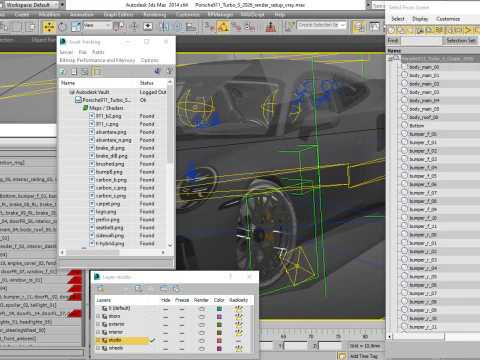The width and height of the screenshot is (480, 360).
Task: Toggle Render teapot for exterior layer
Action: pos(201,324)
